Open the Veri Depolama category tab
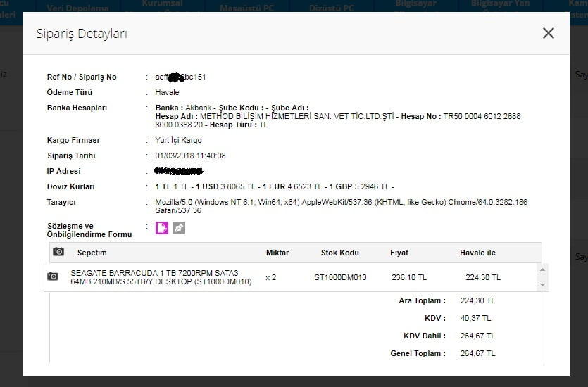This screenshot has width=588, height=387. [x=77, y=8]
